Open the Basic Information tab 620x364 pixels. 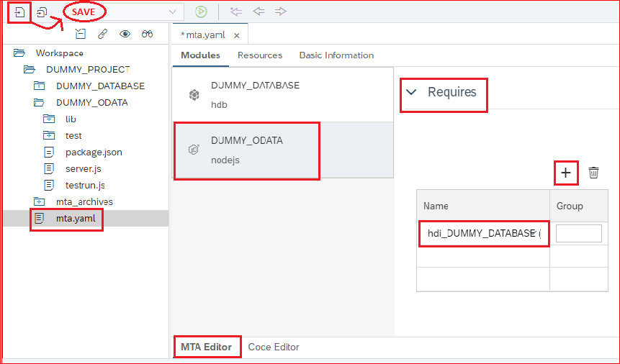click(x=336, y=55)
